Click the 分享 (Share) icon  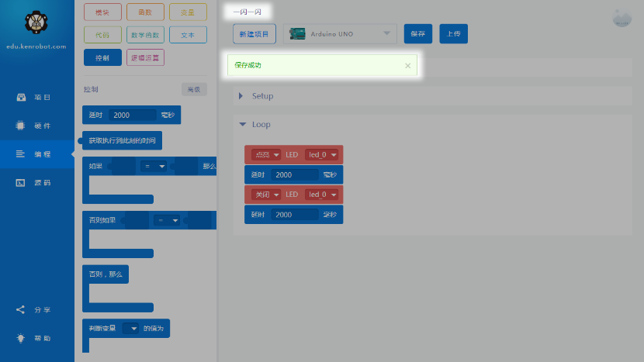coord(21,309)
